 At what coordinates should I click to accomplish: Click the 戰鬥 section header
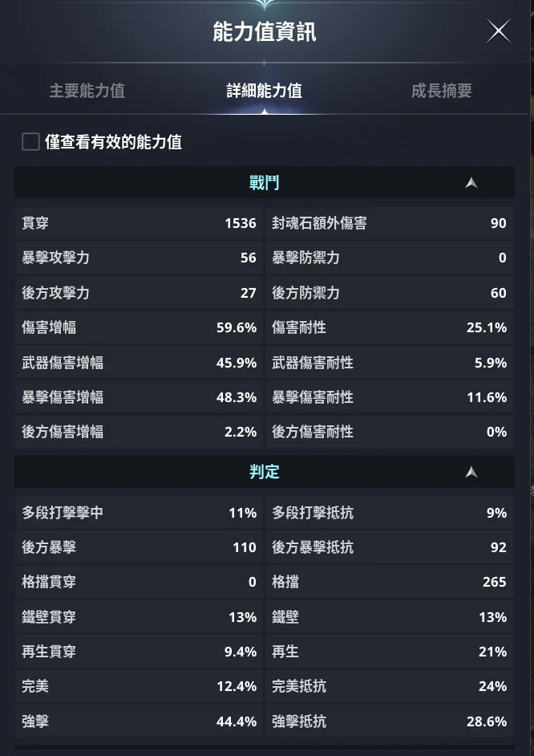pos(264,183)
